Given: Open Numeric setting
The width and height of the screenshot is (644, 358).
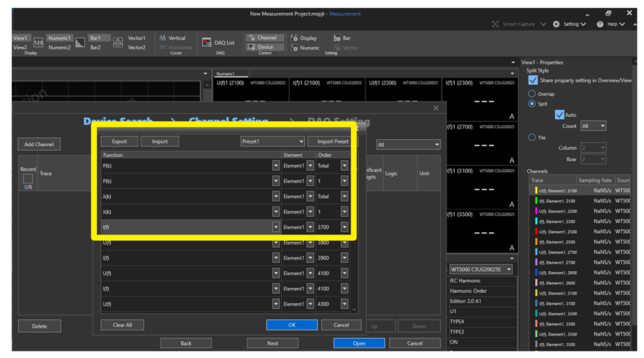Looking at the screenshot, I should click(305, 48).
